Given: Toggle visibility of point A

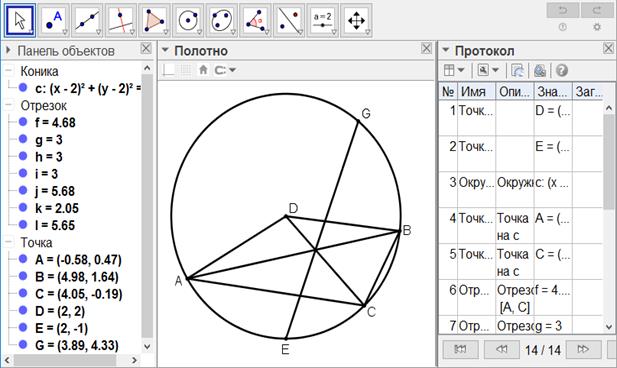Looking at the screenshot, I should 23,259.
